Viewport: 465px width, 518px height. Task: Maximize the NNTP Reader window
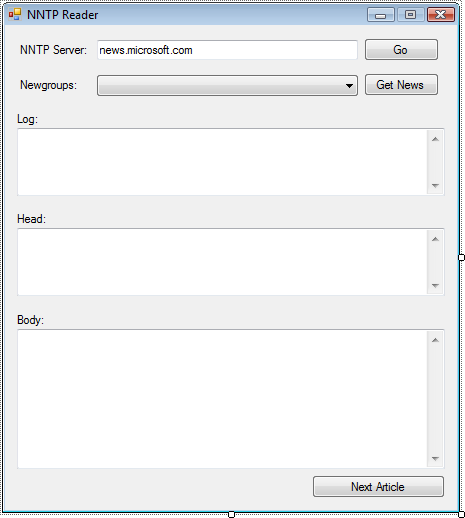tap(410, 15)
